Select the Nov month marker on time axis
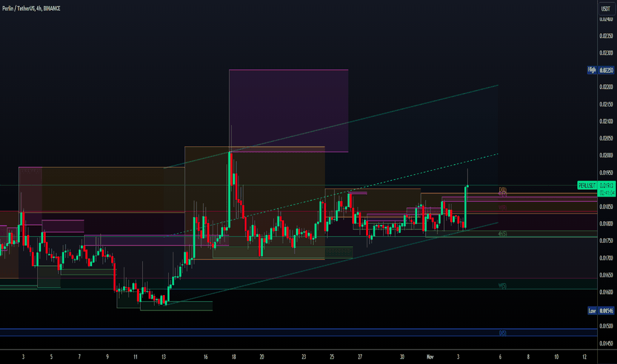 (430, 357)
